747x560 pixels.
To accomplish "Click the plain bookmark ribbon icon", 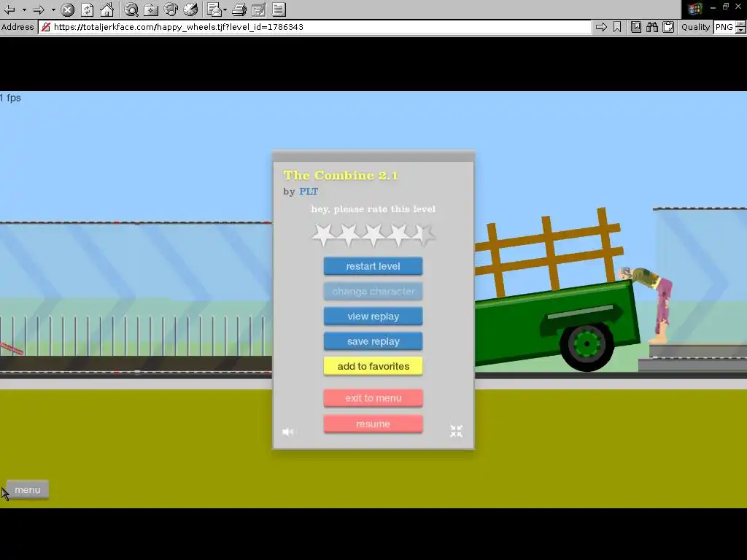I will click(617, 27).
